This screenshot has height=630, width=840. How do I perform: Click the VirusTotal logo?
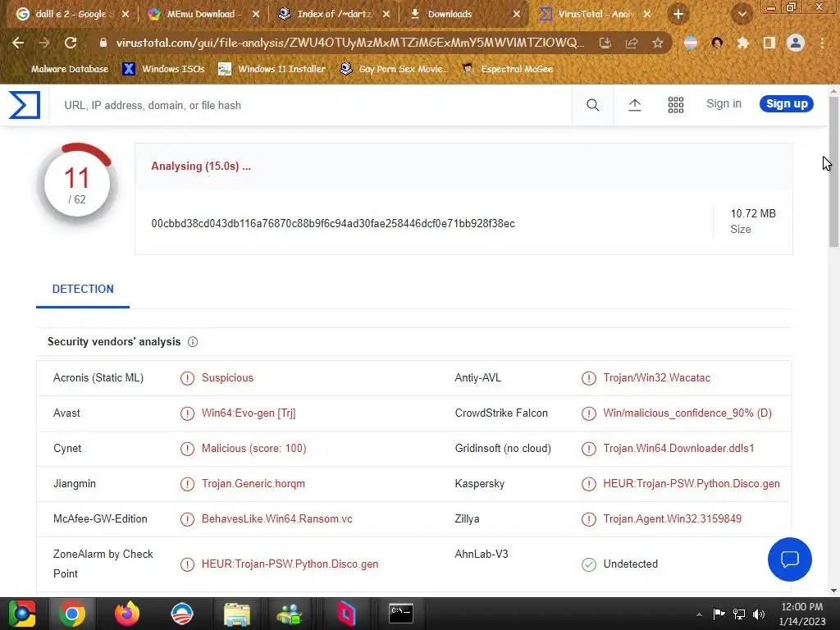point(25,104)
